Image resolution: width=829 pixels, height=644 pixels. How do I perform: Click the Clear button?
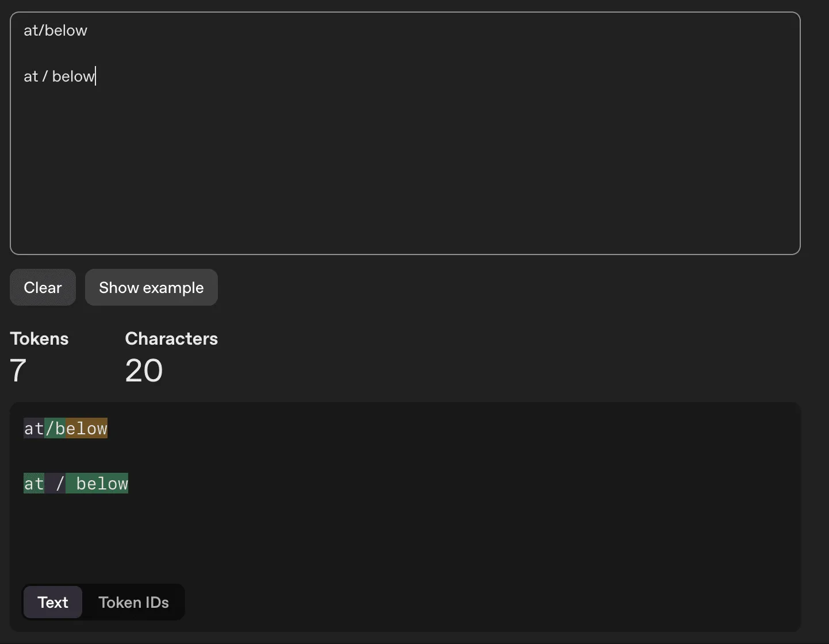point(43,287)
